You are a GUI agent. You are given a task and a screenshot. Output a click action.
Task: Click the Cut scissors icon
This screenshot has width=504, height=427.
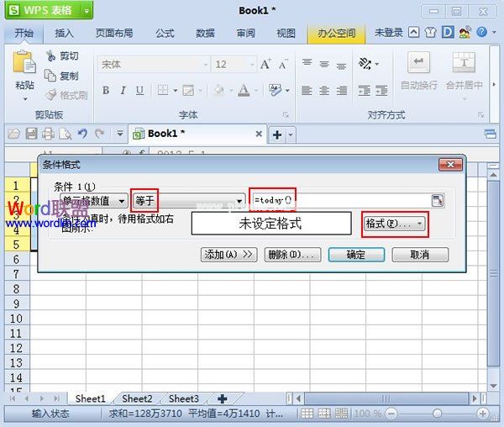[50, 56]
